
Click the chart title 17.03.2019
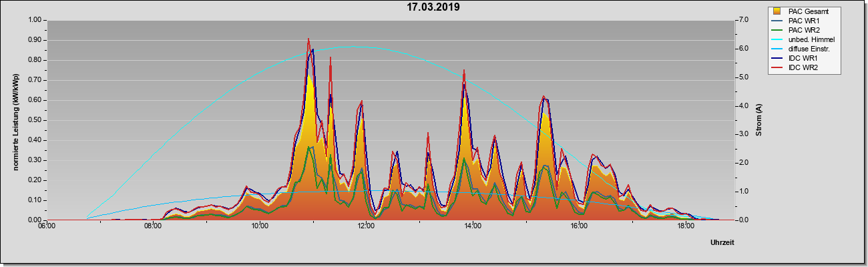point(433,7)
